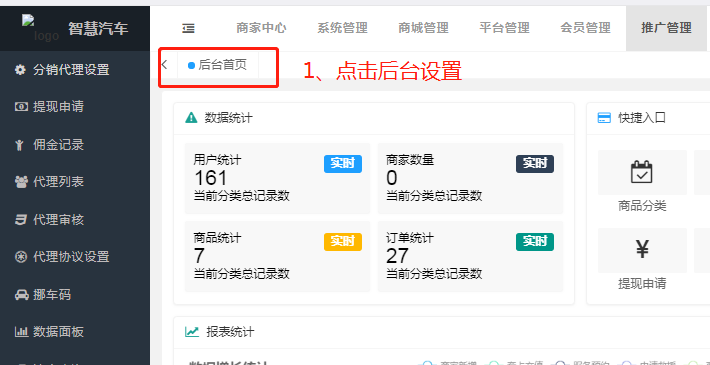This screenshot has width=710, height=365.
Task: Switch to the 后台首页 tab
Action: tap(218, 65)
